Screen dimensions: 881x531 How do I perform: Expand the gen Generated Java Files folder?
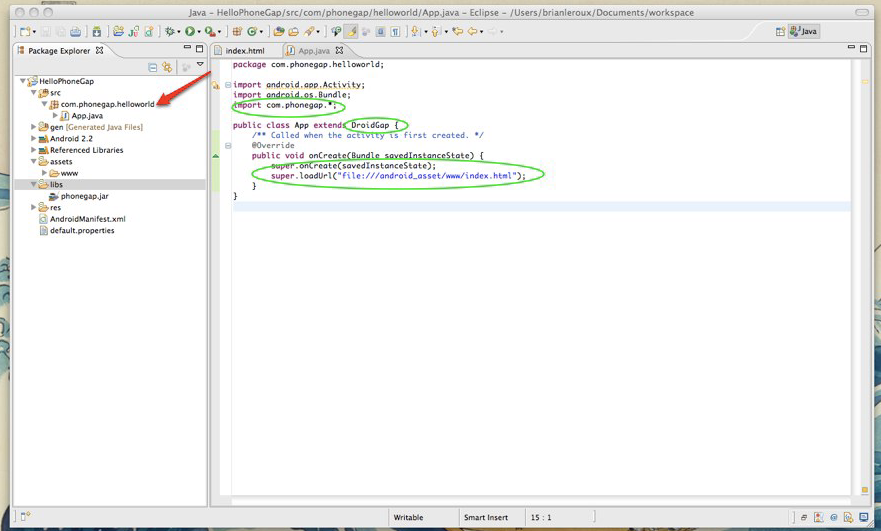tap(33, 127)
